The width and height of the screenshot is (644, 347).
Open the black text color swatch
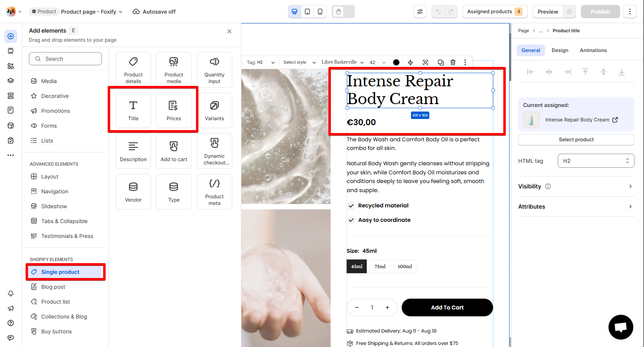(x=396, y=62)
